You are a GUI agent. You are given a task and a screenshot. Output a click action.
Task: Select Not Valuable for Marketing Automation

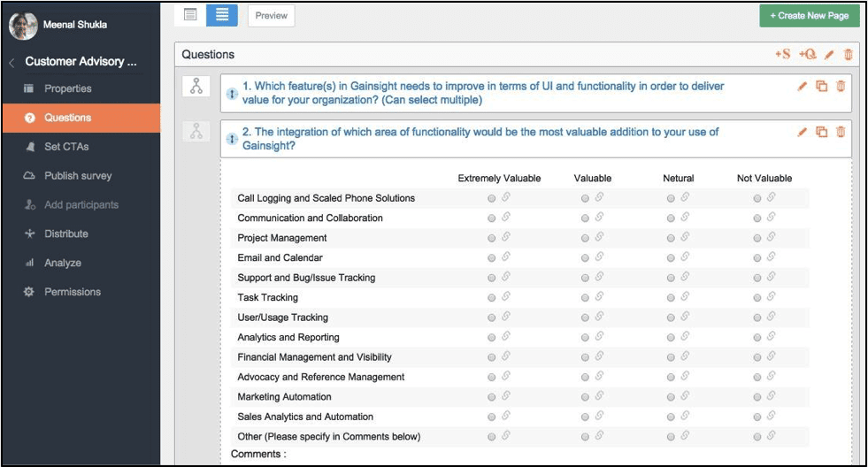(x=757, y=397)
